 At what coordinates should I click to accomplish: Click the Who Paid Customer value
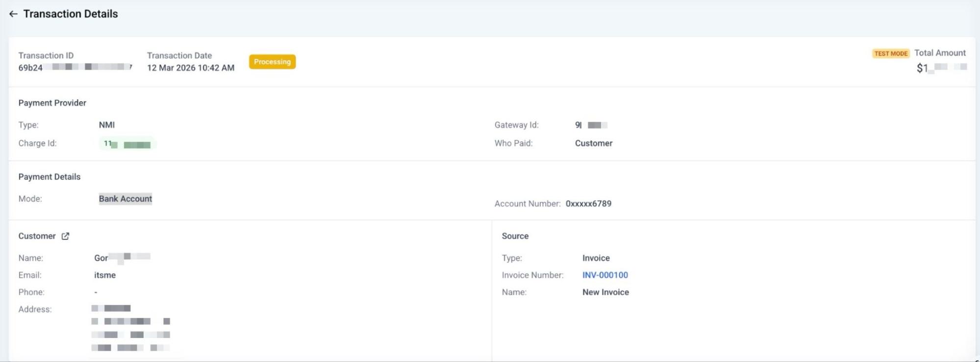click(593, 143)
